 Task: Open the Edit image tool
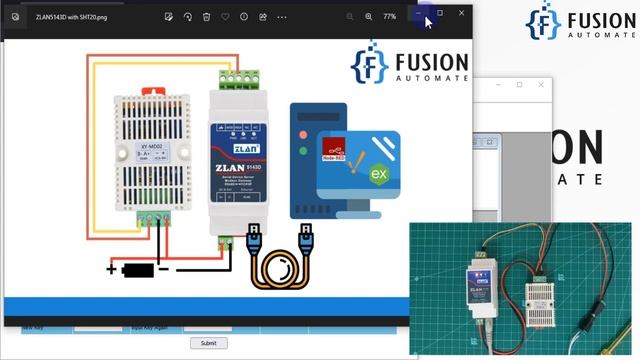168,17
